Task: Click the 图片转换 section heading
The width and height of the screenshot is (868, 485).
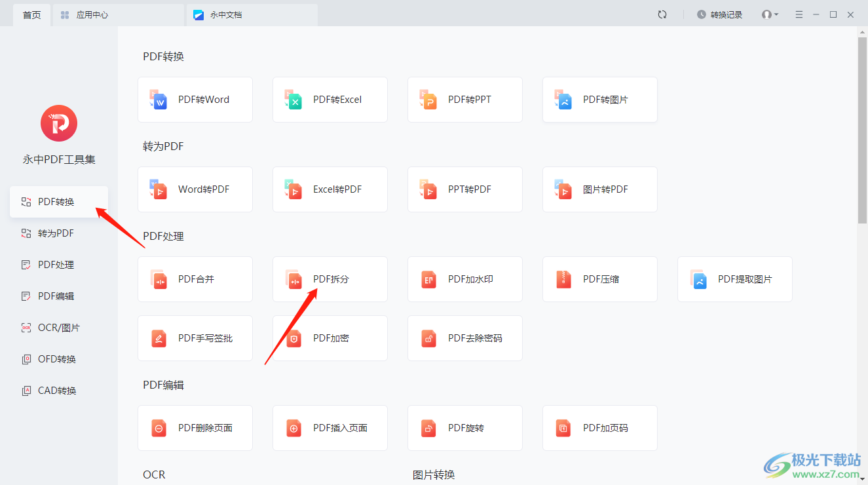Action: tap(434, 475)
